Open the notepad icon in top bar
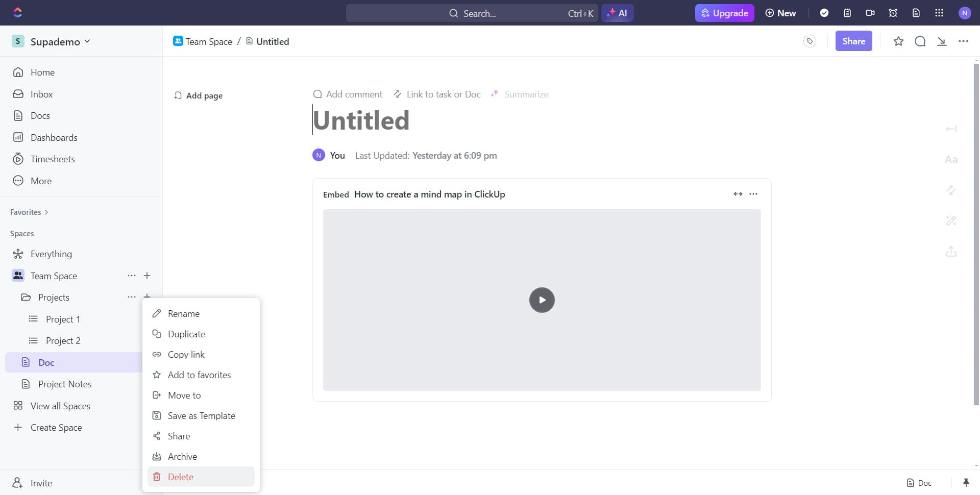 pyautogui.click(x=847, y=13)
